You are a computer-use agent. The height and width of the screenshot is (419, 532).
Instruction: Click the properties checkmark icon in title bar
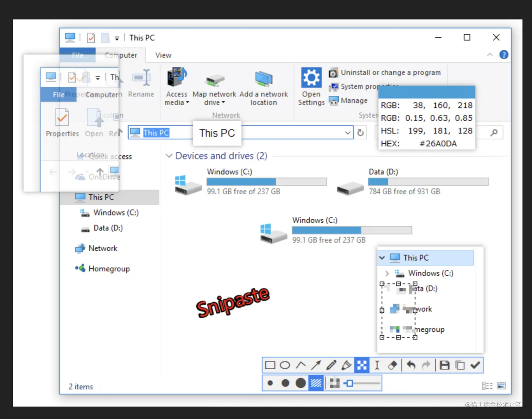91,38
